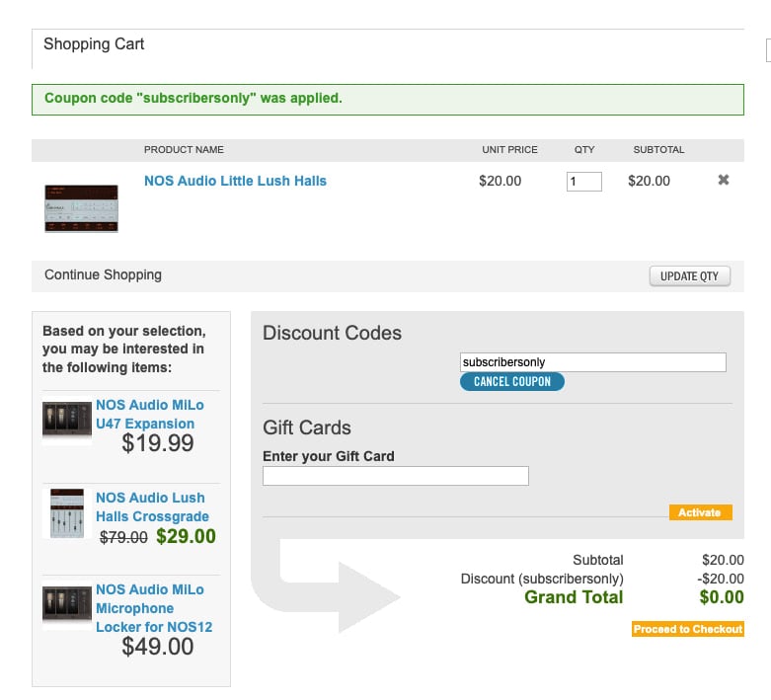Click the MiLo U47 Expansion thumbnail
771x700 pixels.
[x=67, y=420]
